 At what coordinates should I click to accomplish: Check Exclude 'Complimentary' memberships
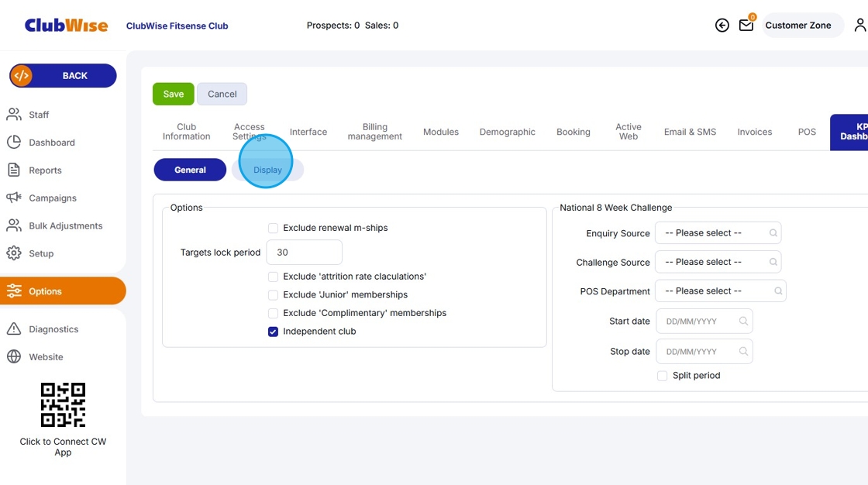273,313
